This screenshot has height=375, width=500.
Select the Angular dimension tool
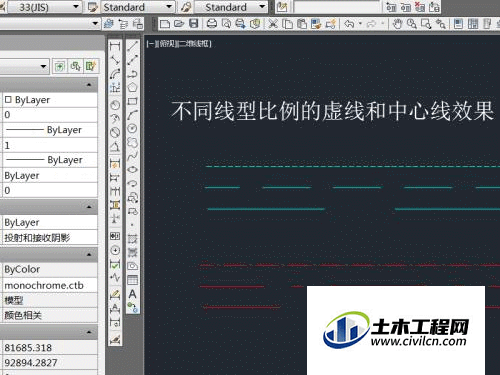(x=115, y=146)
